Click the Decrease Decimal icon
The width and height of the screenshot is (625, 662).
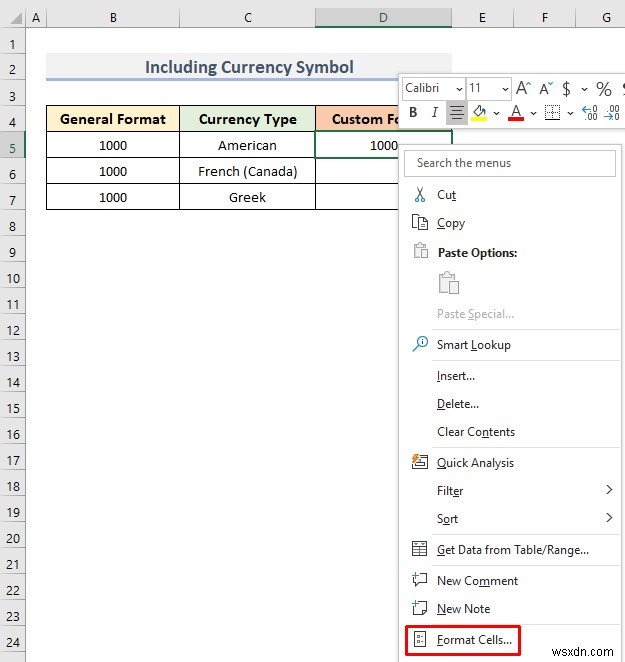tap(612, 113)
